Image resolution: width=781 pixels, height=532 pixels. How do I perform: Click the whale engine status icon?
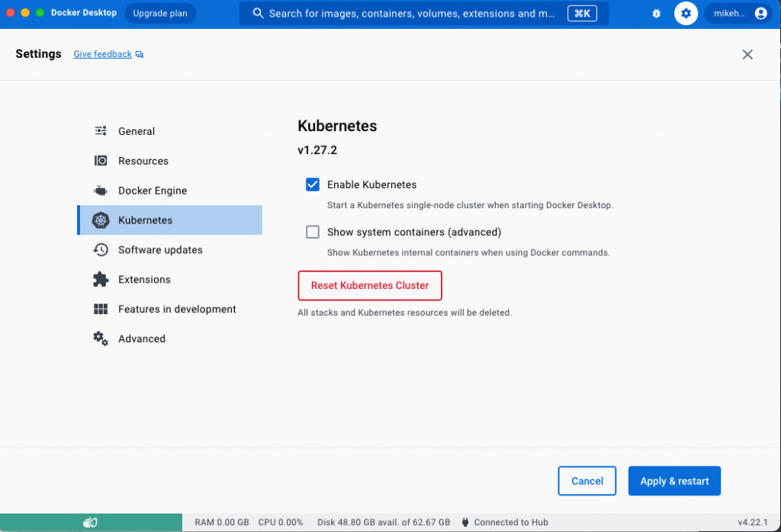[x=90, y=522]
